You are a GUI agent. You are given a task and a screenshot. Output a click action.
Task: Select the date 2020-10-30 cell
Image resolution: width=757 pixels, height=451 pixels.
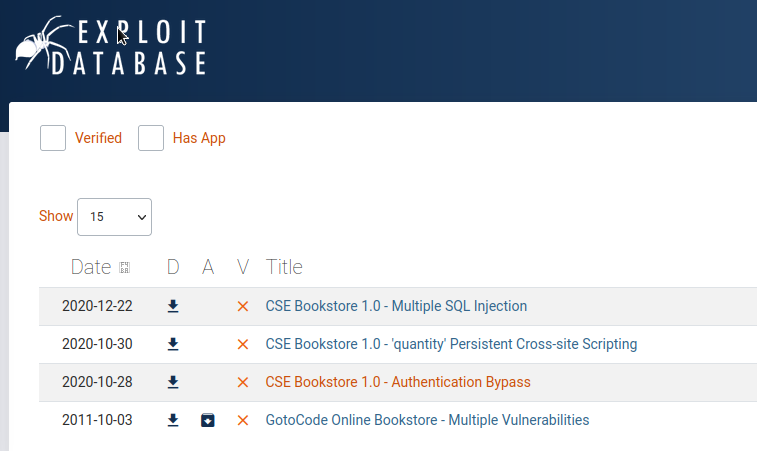pos(97,344)
